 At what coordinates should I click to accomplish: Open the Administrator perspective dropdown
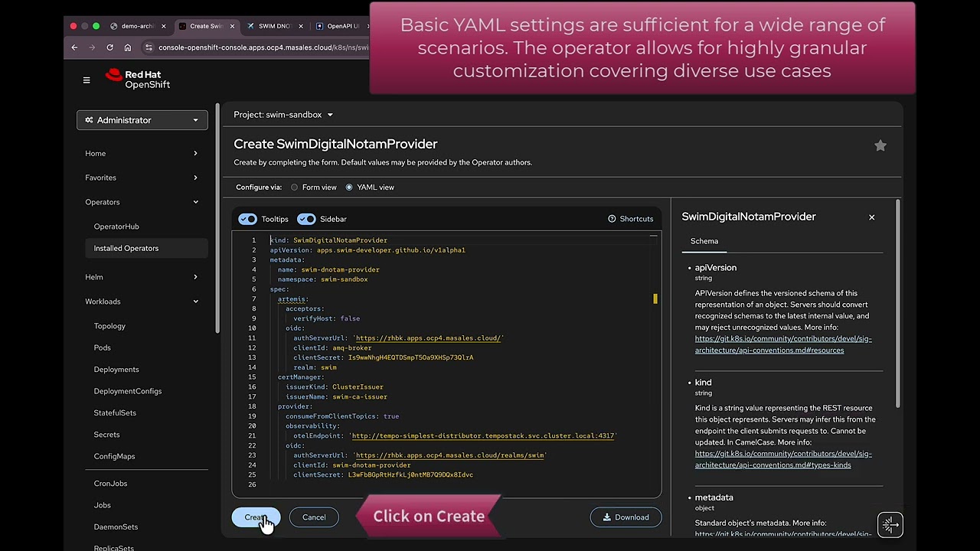pos(142,120)
